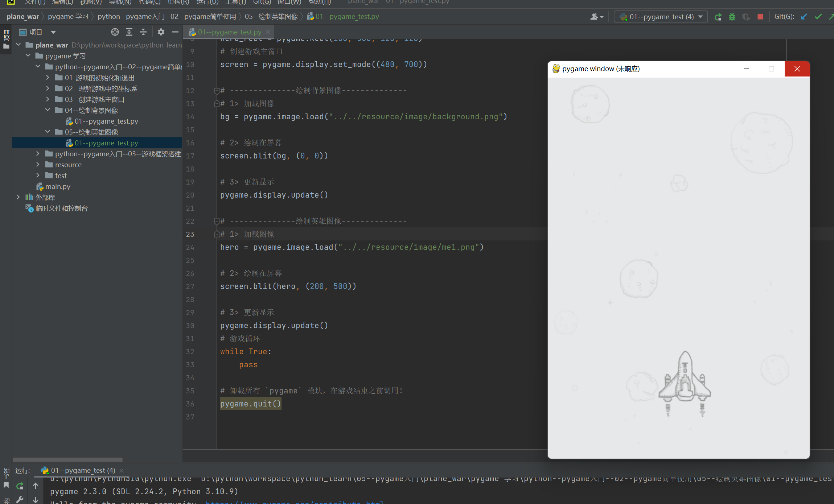
Task: Click the green Rerun icon in top toolbar
Action: [x=718, y=17]
